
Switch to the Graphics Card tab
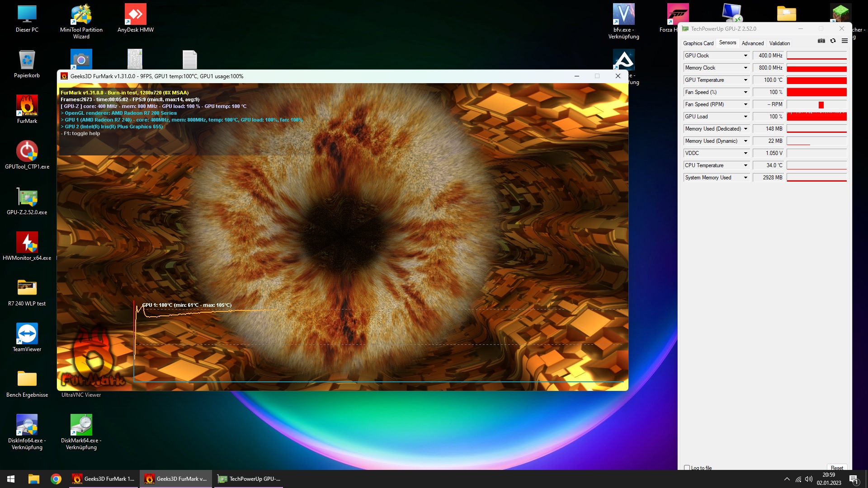click(x=698, y=43)
